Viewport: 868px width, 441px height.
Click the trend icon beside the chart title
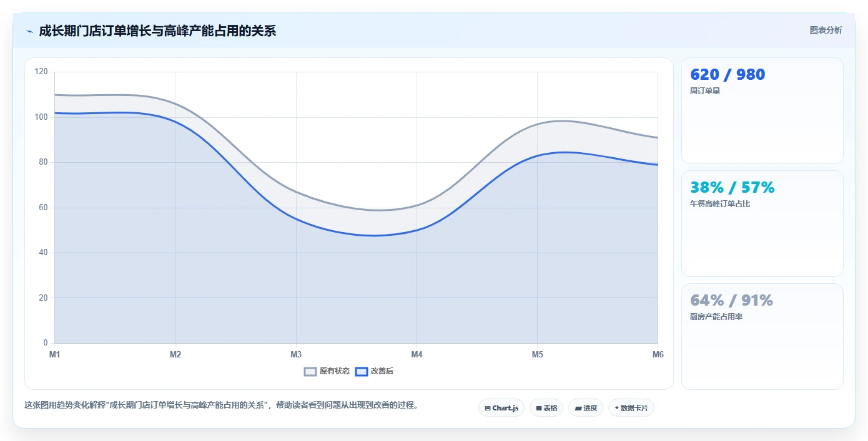tap(29, 31)
